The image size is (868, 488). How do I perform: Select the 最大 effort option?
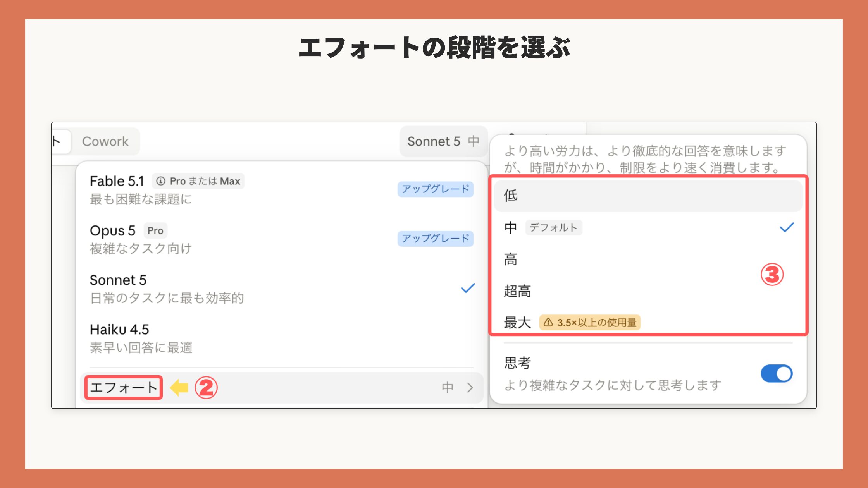pyautogui.click(x=648, y=322)
